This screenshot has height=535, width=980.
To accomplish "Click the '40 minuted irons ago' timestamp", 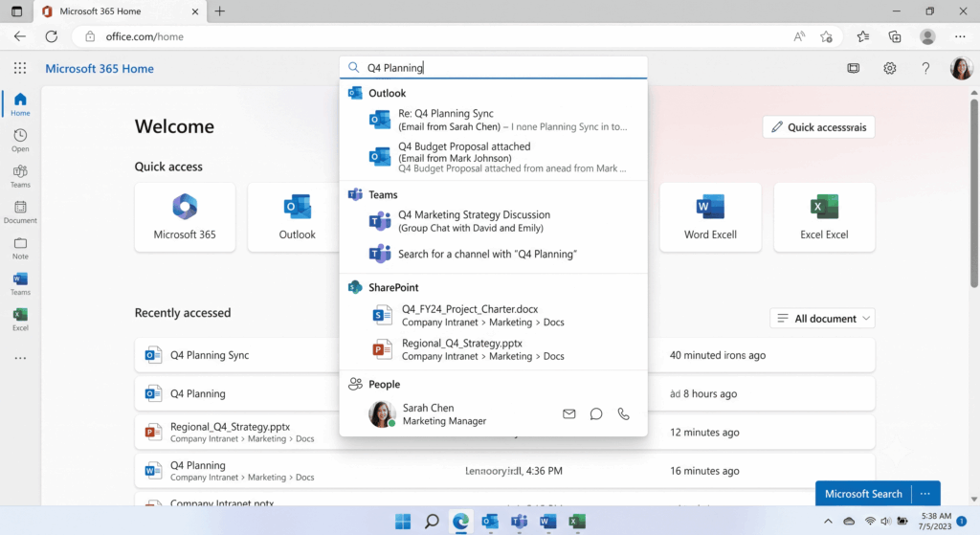I will 718,355.
